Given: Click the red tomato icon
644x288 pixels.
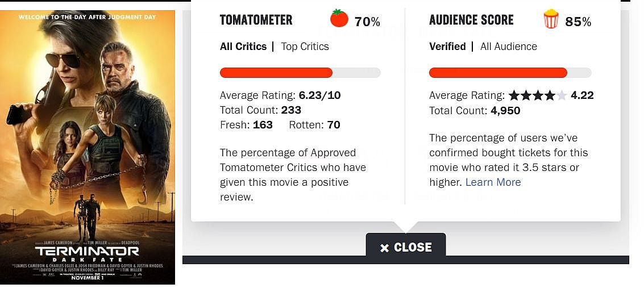Looking at the screenshot, I should (x=339, y=19).
